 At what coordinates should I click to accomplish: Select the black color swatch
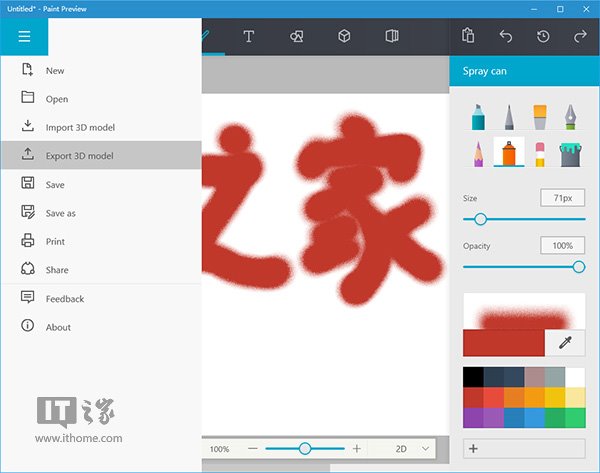click(473, 377)
